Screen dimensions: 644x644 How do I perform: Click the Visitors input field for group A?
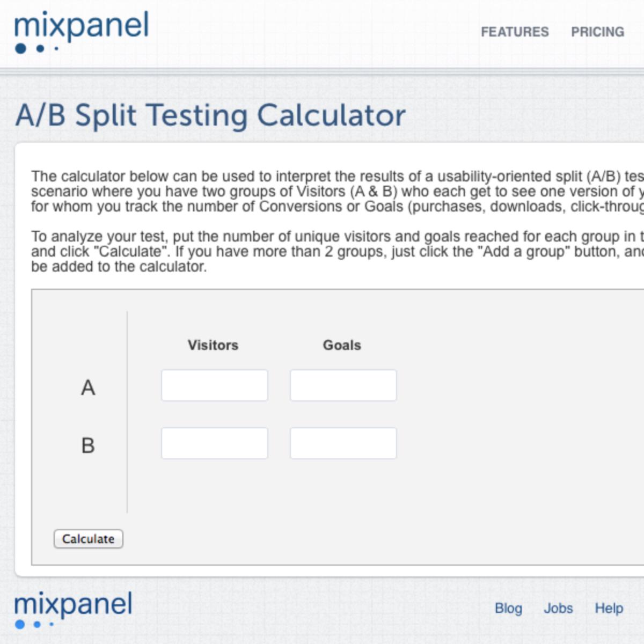pos(214,385)
